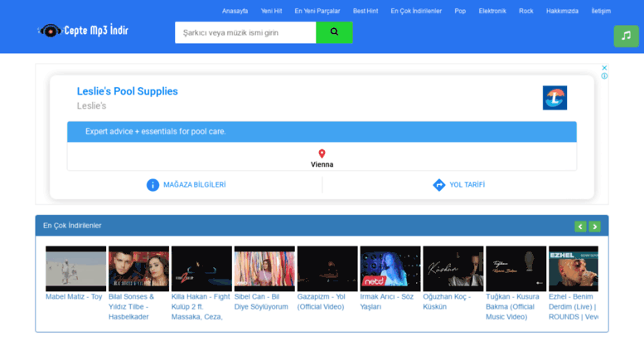This screenshot has height=351, width=644.
Task: Click the Leslie's brand logo in ad
Action: (x=554, y=98)
